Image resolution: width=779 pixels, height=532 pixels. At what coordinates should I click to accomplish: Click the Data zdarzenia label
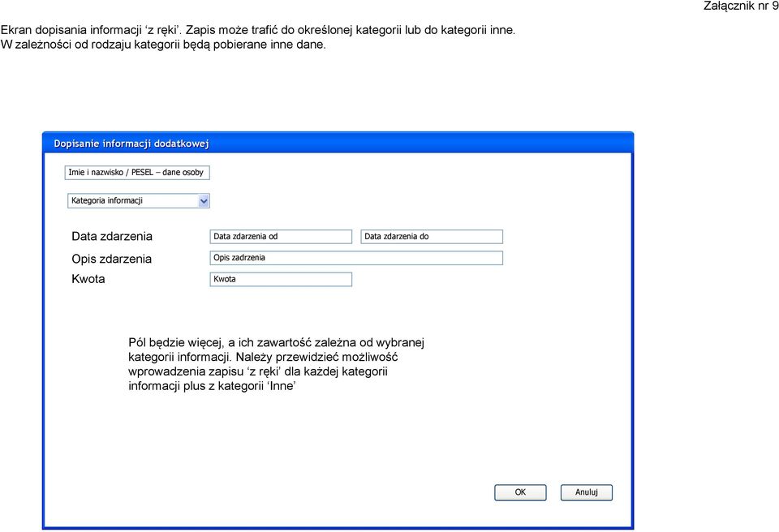(x=112, y=237)
